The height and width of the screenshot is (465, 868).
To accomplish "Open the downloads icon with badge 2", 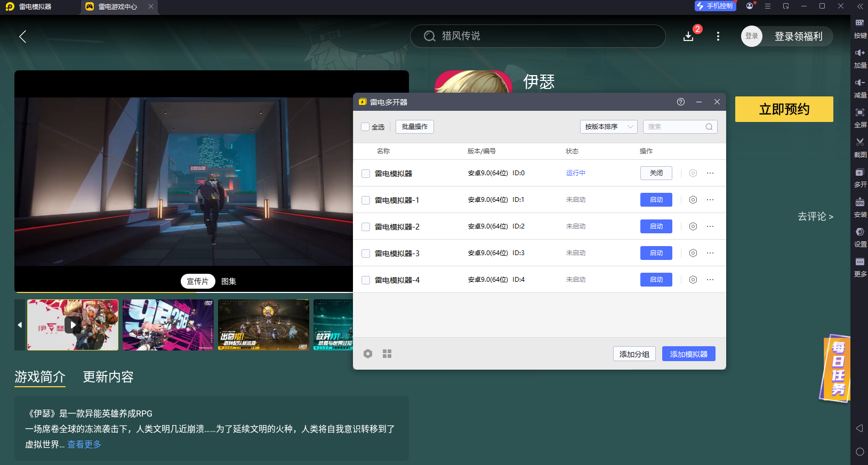I will click(x=688, y=36).
